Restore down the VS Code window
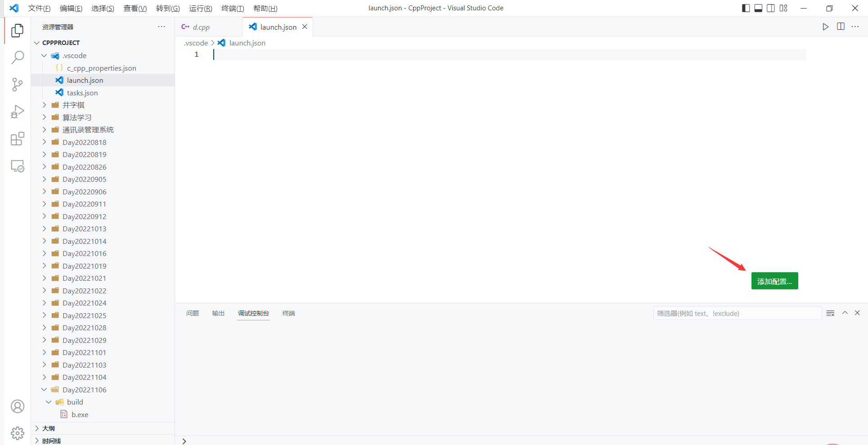Image resolution: width=868 pixels, height=445 pixels. (x=829, y=8)
